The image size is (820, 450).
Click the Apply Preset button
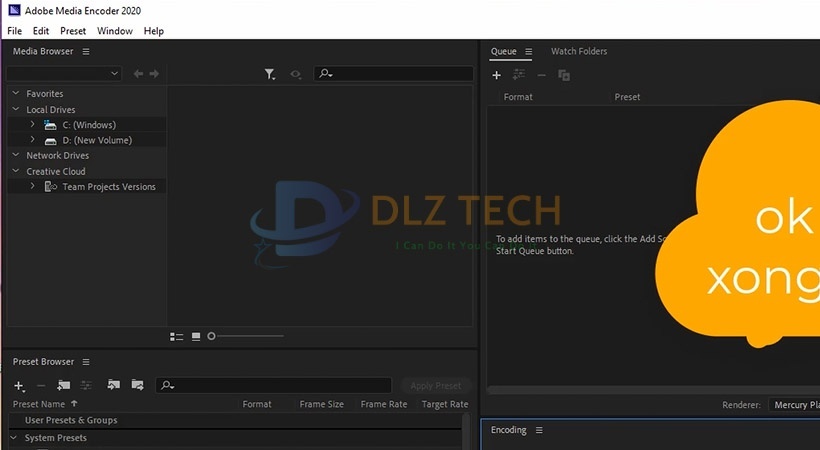coord(436,386)
